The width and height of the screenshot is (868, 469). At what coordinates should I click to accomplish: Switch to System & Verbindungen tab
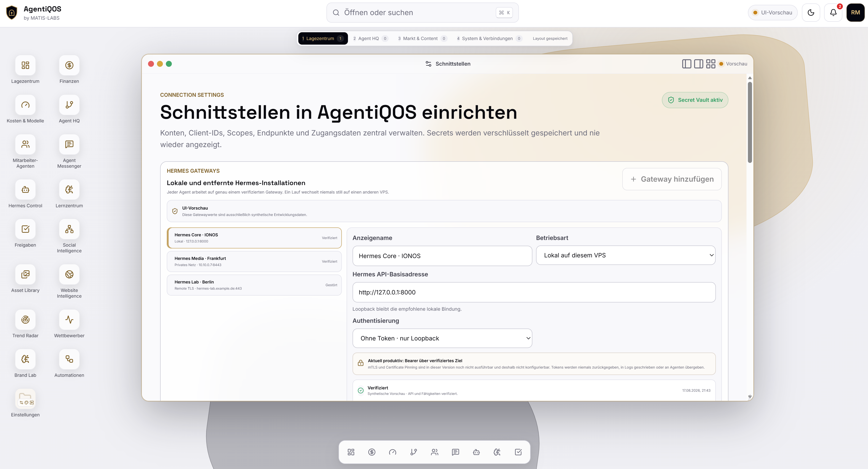pyautogui.click(x=489, y=38)
